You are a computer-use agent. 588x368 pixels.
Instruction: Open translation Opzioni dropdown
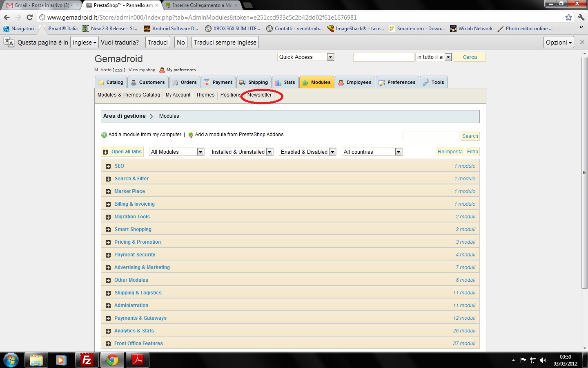[559, 43]
